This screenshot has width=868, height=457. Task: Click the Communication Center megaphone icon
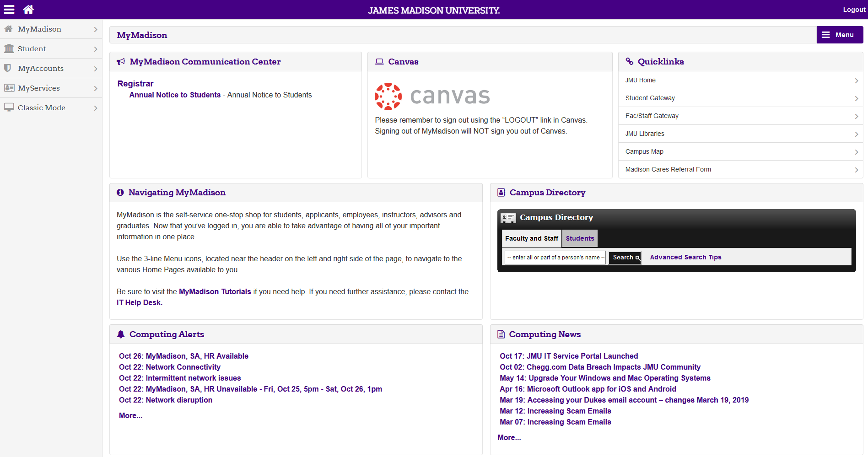[x=121, y=62]
